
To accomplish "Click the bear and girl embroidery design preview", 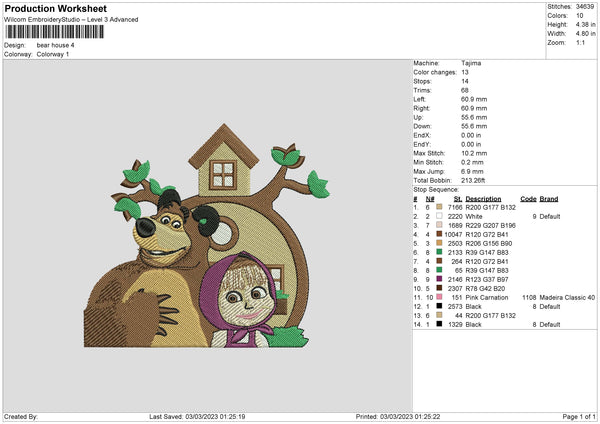I will click(x=207, y=235).
